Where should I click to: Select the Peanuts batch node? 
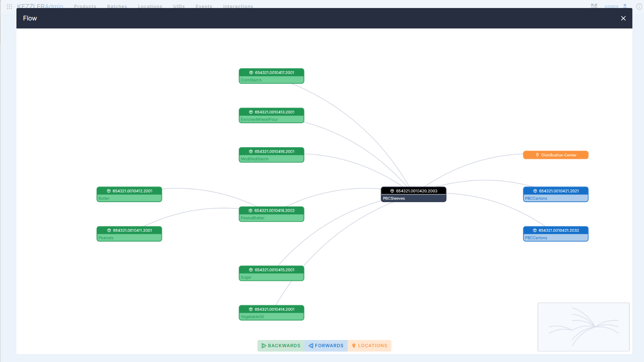129,234
